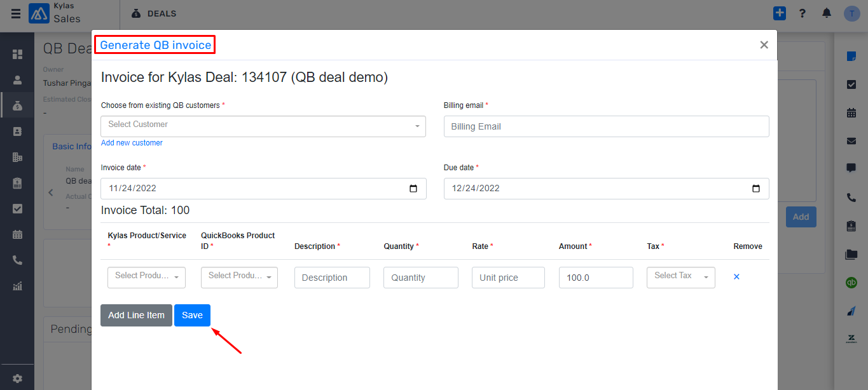Open Quotations clipboard icon in left sidebar
The height and width of the screenshot is (390, 868).
tap(17, 183)
